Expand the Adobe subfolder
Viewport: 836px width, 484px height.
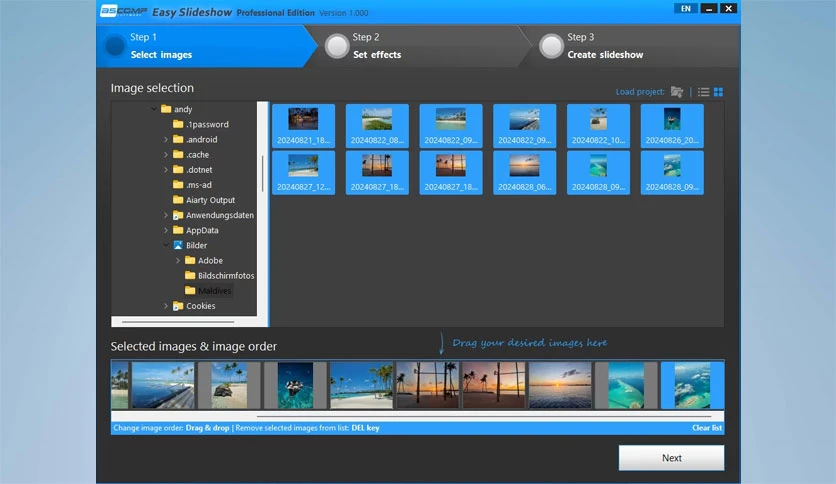pyautogui.click(x=178, y=261)
